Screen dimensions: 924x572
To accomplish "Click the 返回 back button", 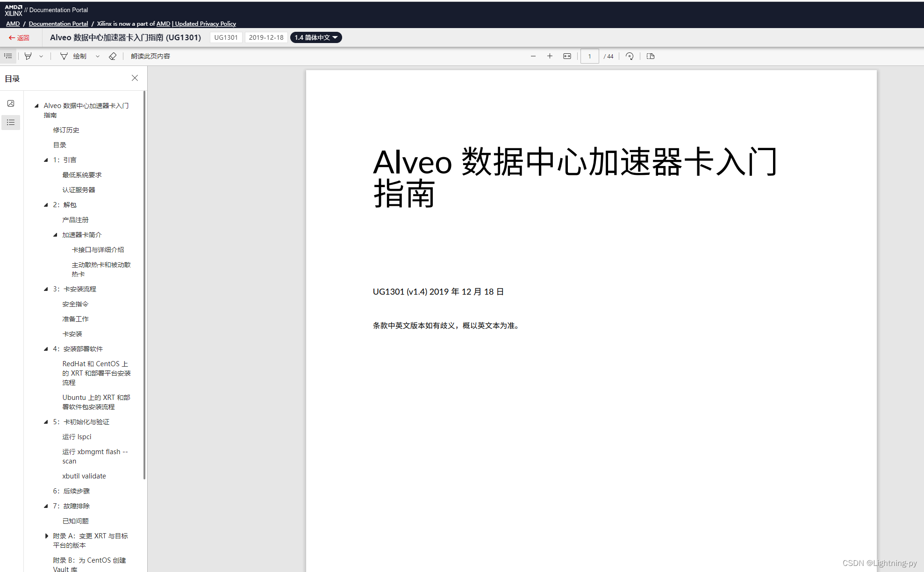I will [19, 37].
